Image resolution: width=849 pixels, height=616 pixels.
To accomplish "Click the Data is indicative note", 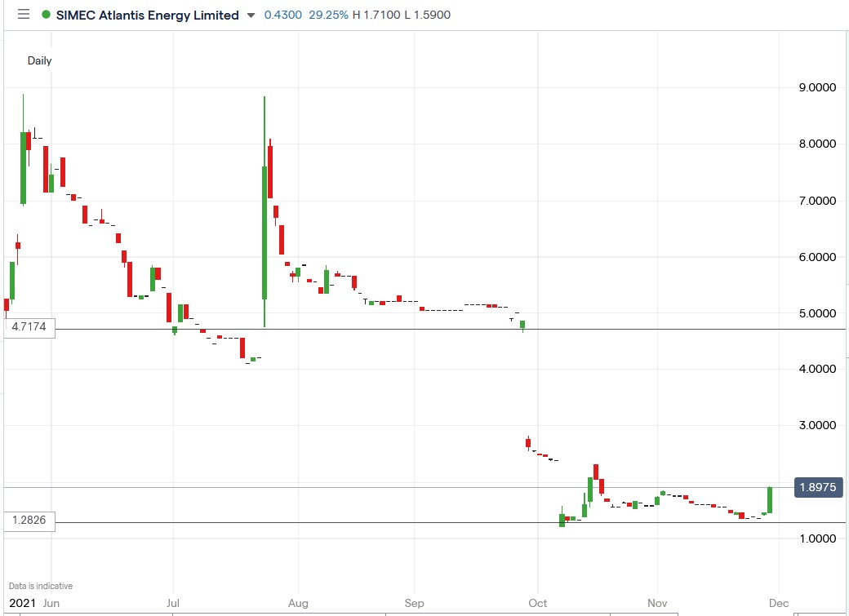I will click(x=41, y=586).
